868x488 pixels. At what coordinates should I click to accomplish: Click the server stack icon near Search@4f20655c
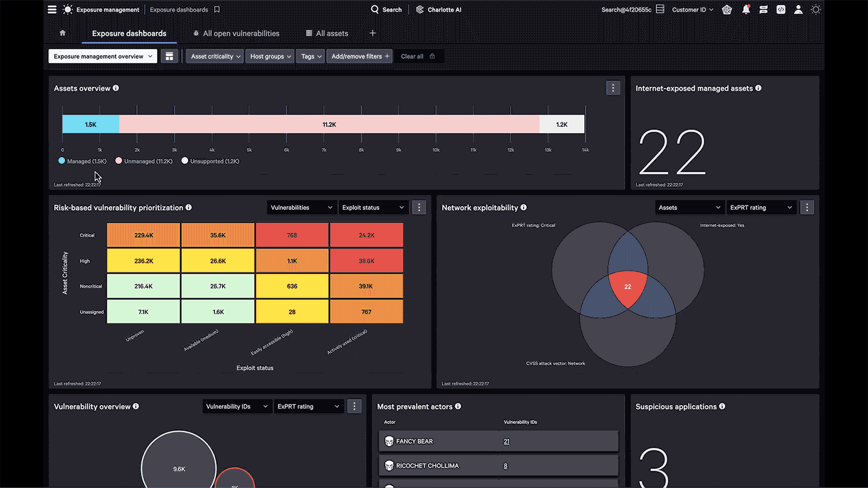point(660,9)
